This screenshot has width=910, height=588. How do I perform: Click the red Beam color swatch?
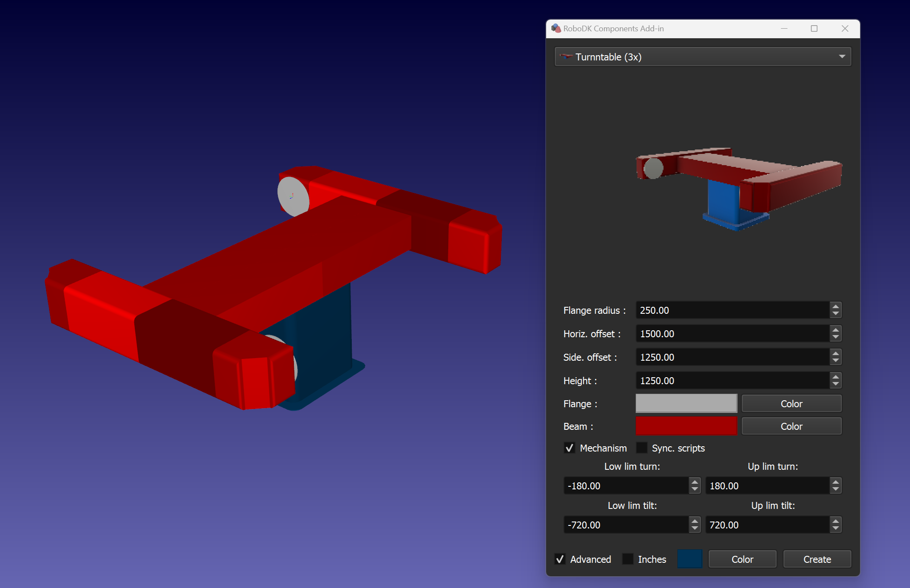[x=686, y=426]
